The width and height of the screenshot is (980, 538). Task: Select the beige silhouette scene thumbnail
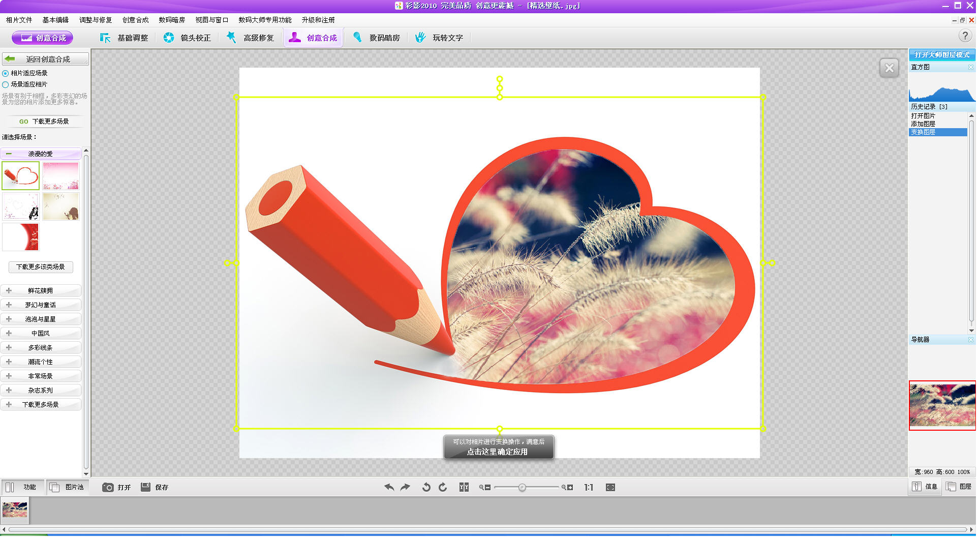pos(61,207)
